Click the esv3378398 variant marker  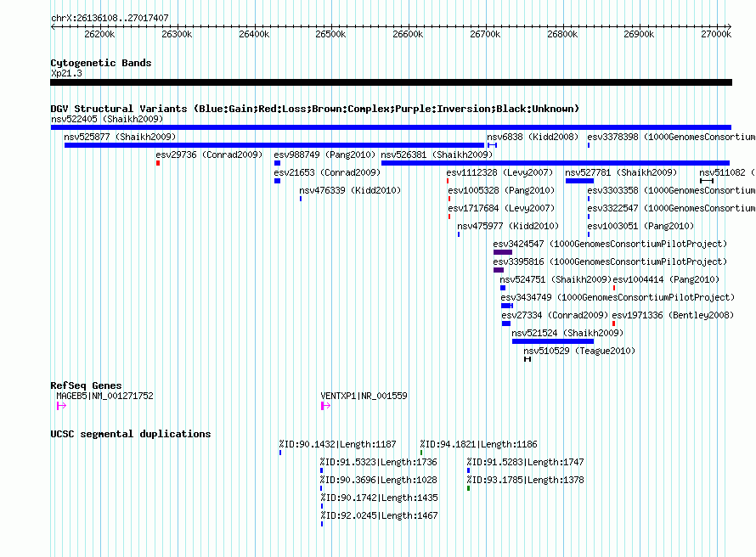point(588,145)
